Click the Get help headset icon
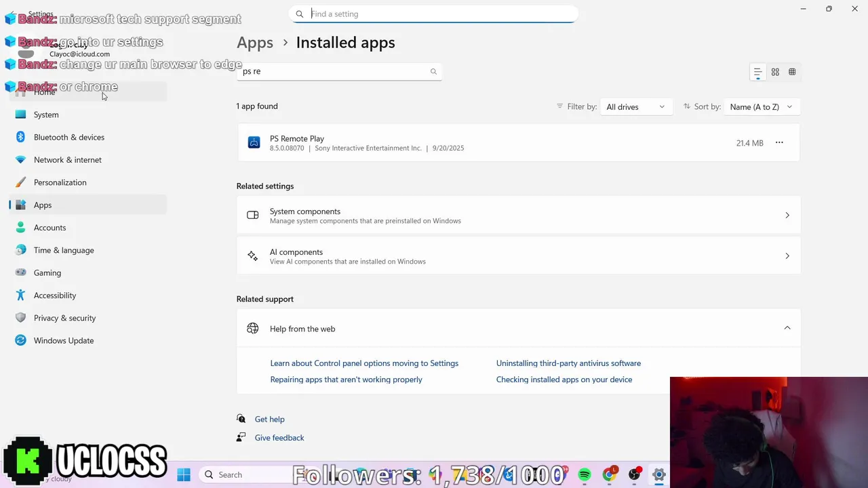This screenshot has width=868, height=488. point(241,419)
